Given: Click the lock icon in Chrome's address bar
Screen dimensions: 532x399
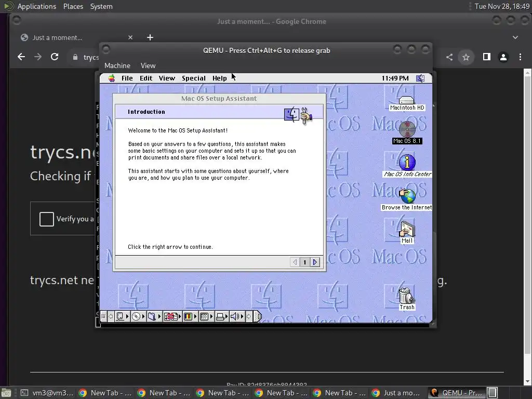Looking at the screenshot, I should 75,57.
